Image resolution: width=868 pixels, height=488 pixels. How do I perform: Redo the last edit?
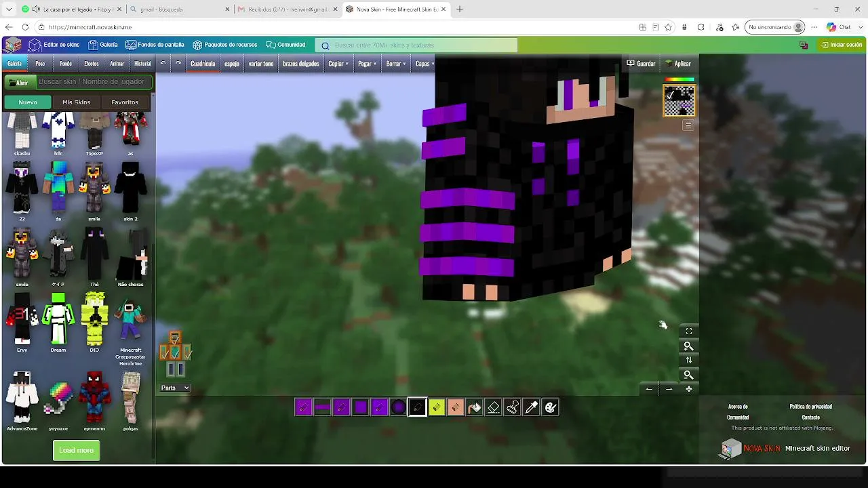(x=178, y=63)
